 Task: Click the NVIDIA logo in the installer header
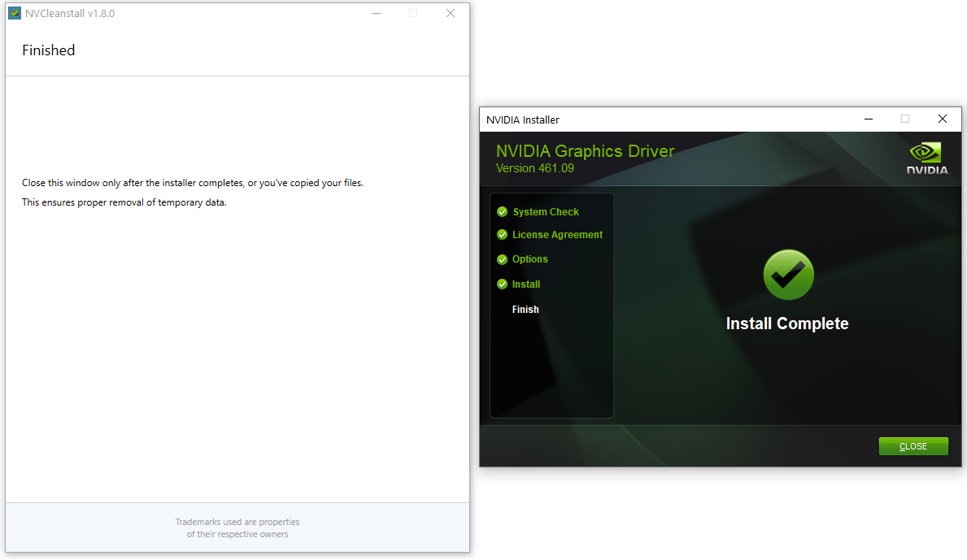927,158
